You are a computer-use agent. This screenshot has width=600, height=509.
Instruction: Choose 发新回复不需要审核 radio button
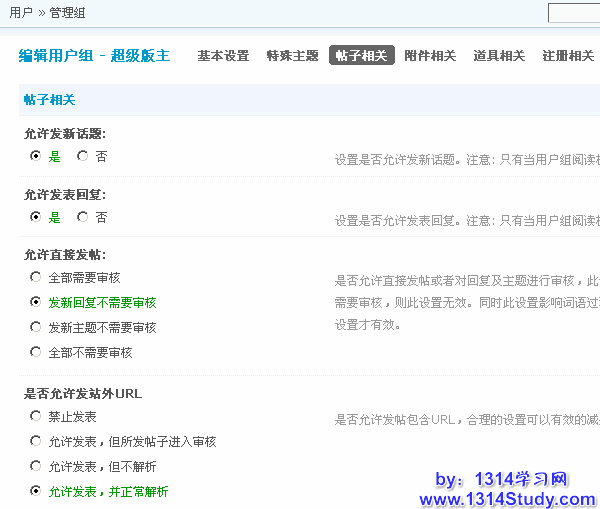tap(36, 302)
